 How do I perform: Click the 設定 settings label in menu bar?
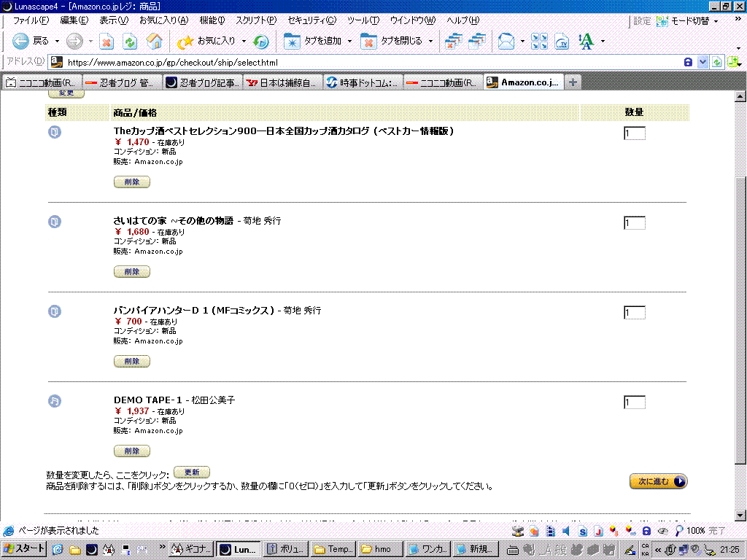(642, 21)
